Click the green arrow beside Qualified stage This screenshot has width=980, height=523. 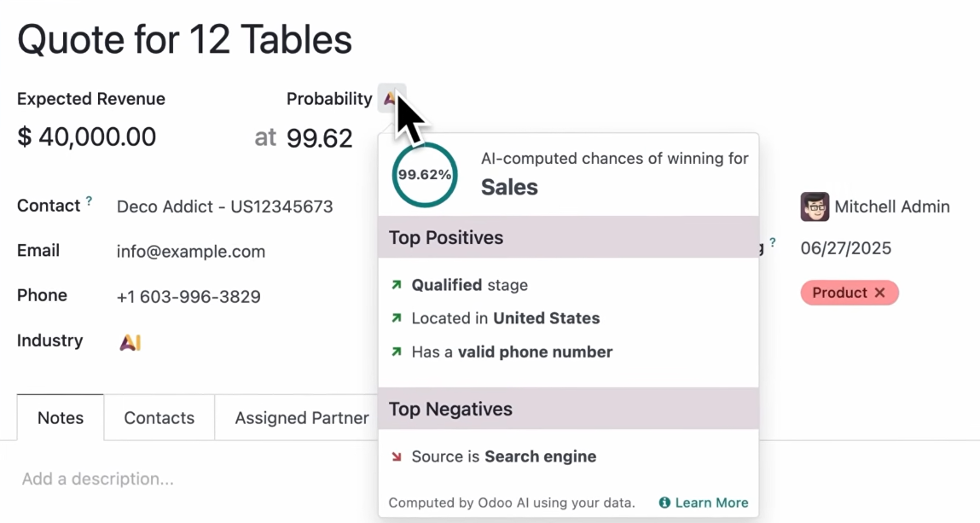pyautogui.click(x=396, y=285)
